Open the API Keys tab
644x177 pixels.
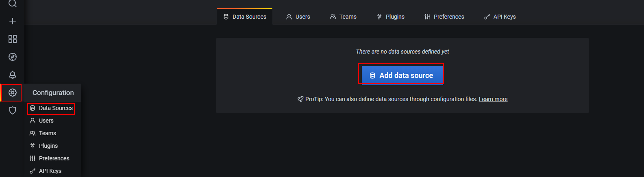point(500,17)
